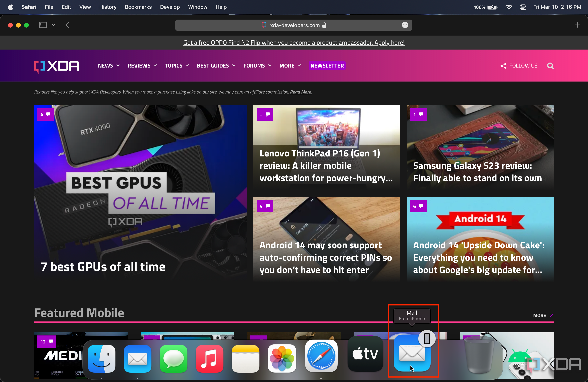Open Android 14 'Upside Down Cake' article
Screen dimensions: 588x382
coord(479,258)
